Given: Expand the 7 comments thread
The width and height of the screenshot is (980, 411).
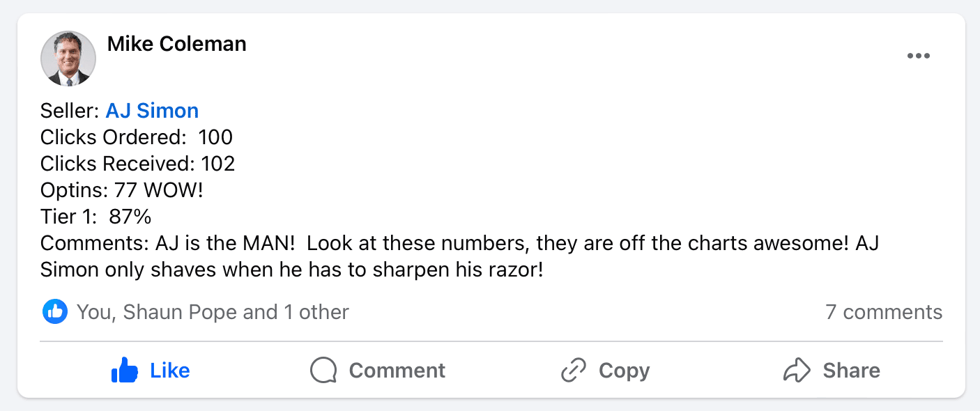Looking at the screenshot, I should click(883, 312).
